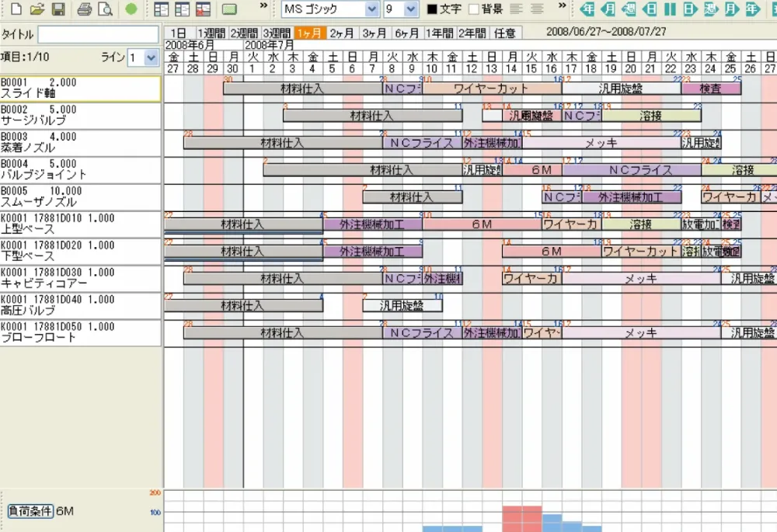Save using the floppy disk icon
This screenshot has height=532, width=777.
pos(57,9)
